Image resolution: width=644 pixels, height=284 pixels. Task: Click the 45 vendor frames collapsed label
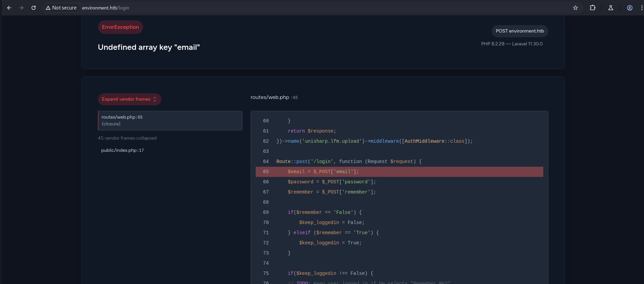pyautogui.click(x=127, y=138)
